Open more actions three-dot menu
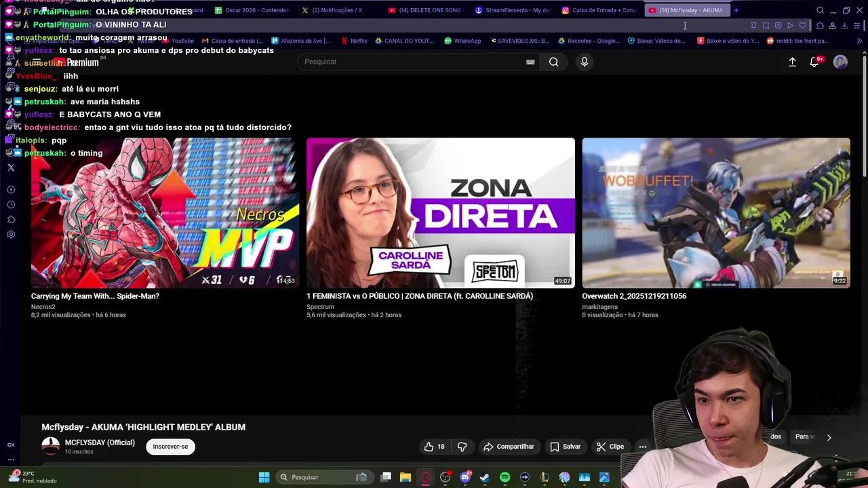Viewport: 868px width, 488px height. point(642,447)
